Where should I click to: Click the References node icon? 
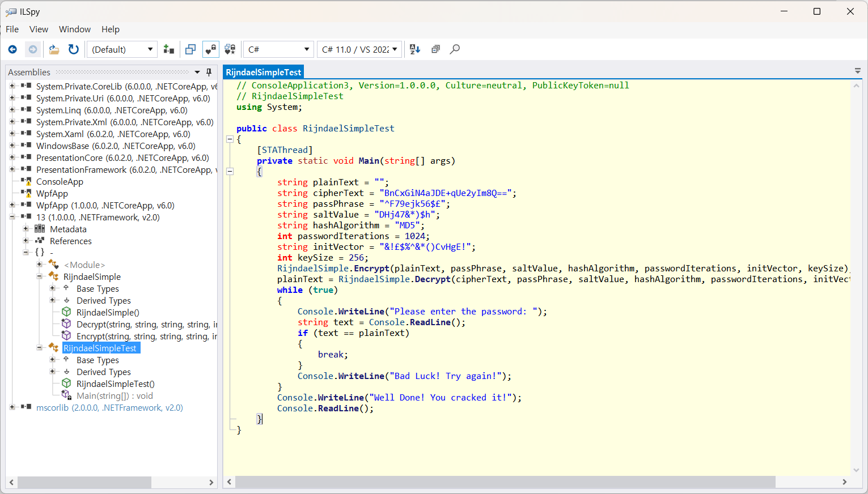pos(40,241)
